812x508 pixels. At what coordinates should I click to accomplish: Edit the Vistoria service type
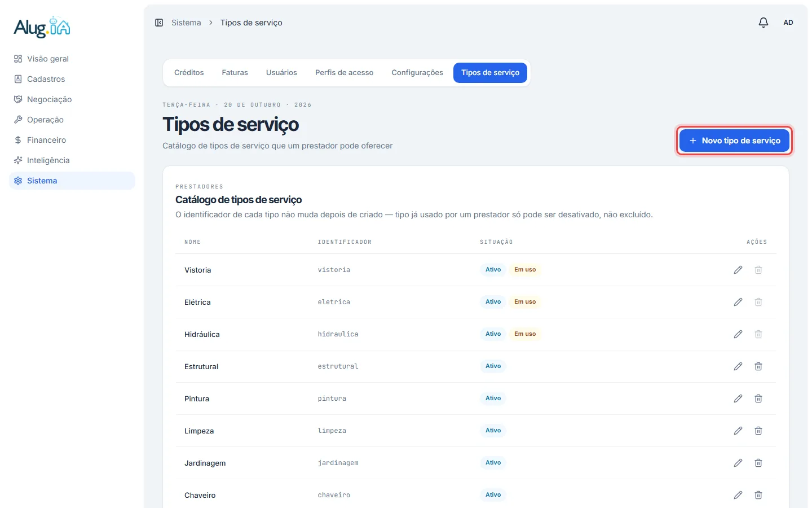point(738,270)
